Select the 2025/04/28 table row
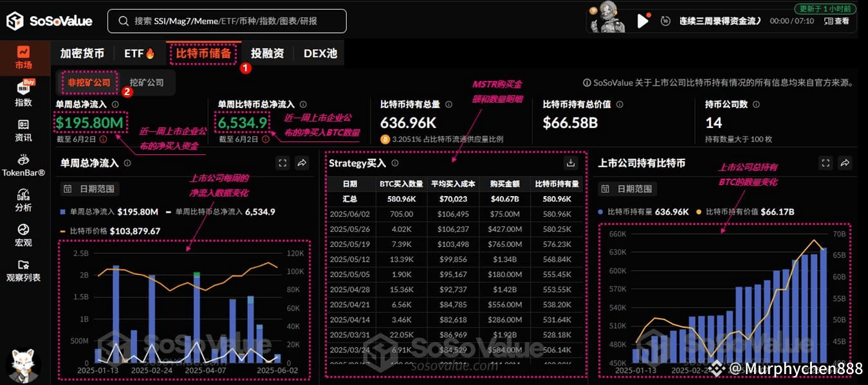The width and height of the screenshot is (868, 385). point(455,289)
